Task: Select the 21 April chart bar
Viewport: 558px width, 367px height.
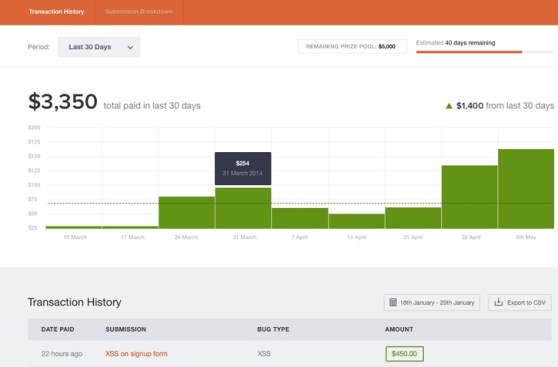Action: click(x=413, y=218)
